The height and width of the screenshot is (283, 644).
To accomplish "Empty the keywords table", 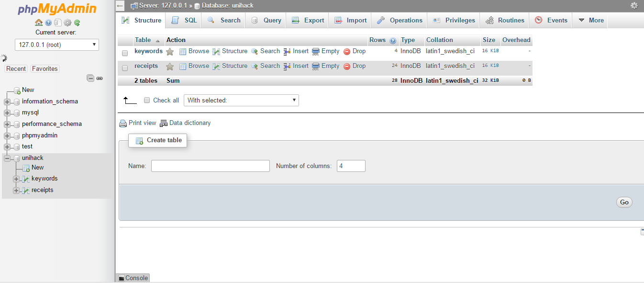I will point(326,51).
